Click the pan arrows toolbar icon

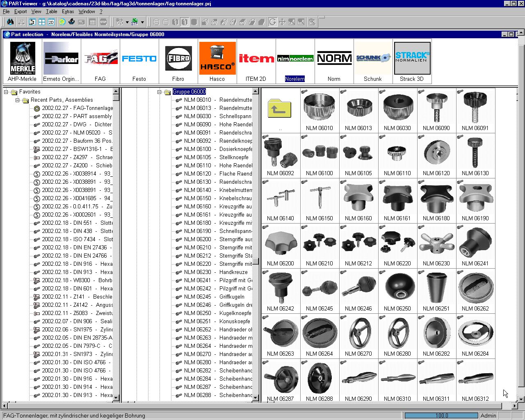pyautogui.click(x=282, y=22)
